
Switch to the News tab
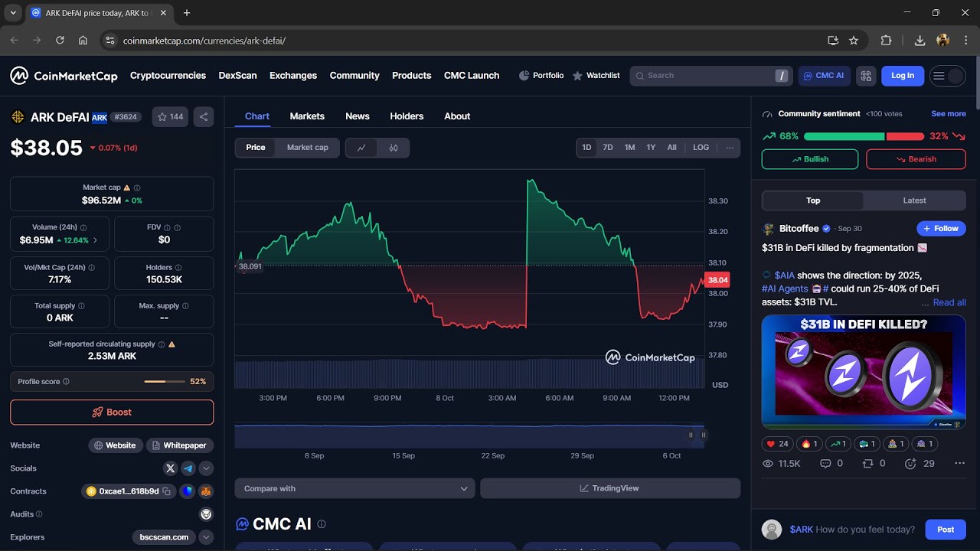click(358, 116)
